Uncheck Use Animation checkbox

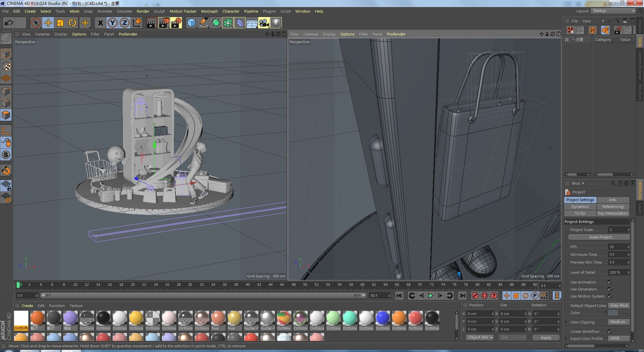tap(610, 282)
